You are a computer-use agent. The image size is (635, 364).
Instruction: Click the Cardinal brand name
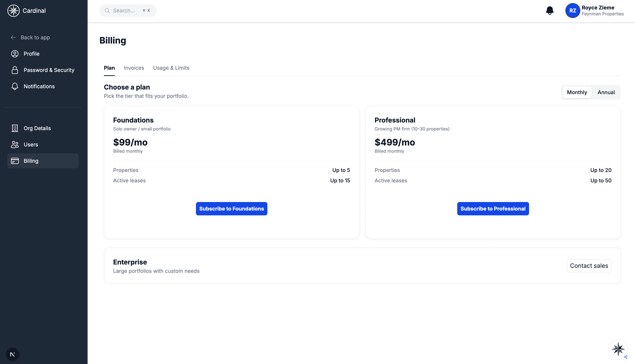point(34,11)
